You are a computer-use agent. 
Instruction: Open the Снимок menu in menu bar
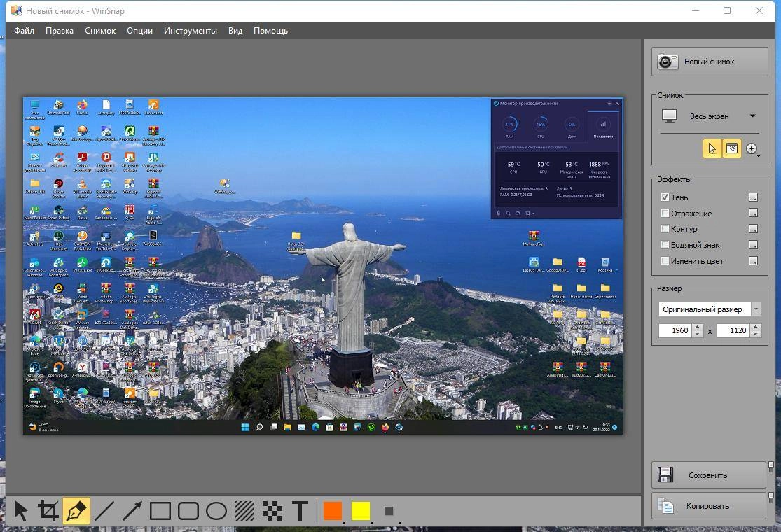(x=100, y=30)
